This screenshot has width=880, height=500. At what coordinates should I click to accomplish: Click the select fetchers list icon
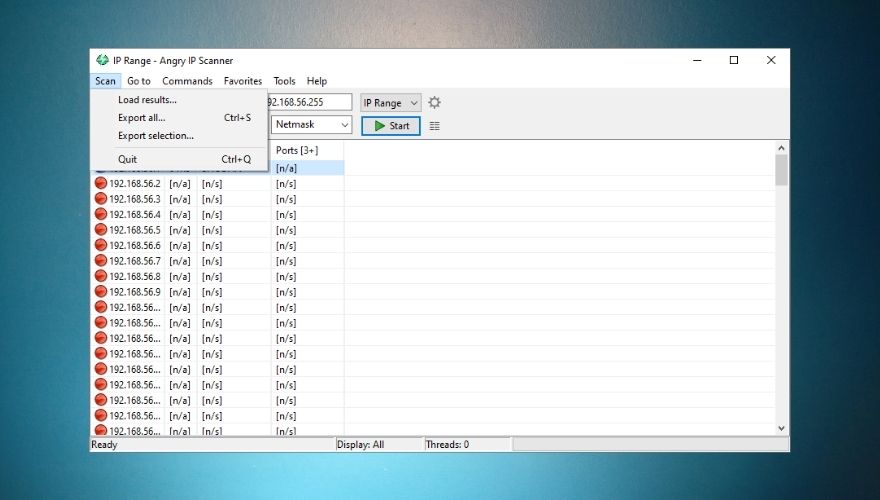434,126
